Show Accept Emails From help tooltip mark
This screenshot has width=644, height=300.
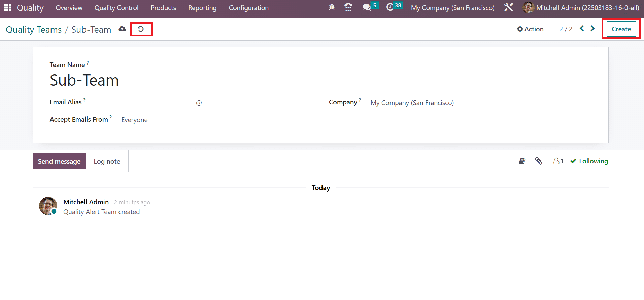click(111, 117)
